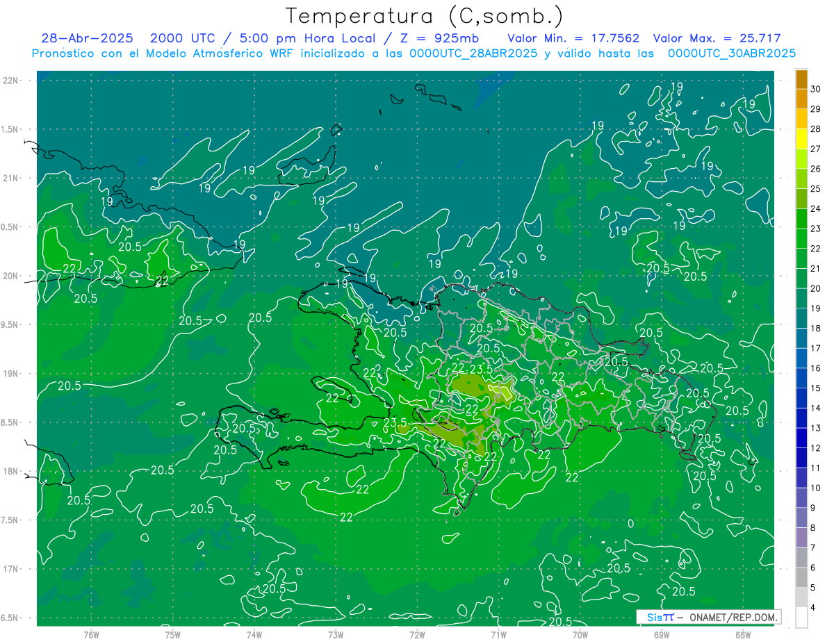The height and width of the screenshot is (644, 834).
Task: Click color scale value 30
Action: pos(816,88)
